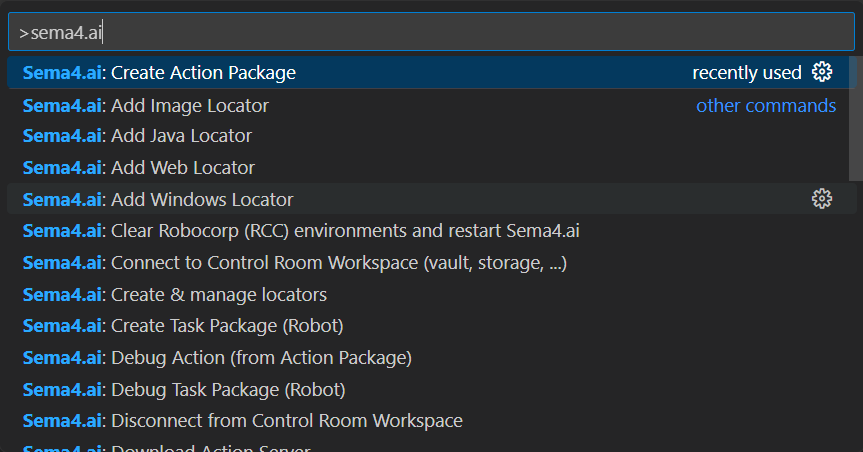Screen dimensions: 863x452
Task: Click gear icon on Create Action Package row
Action: [822, 72]
